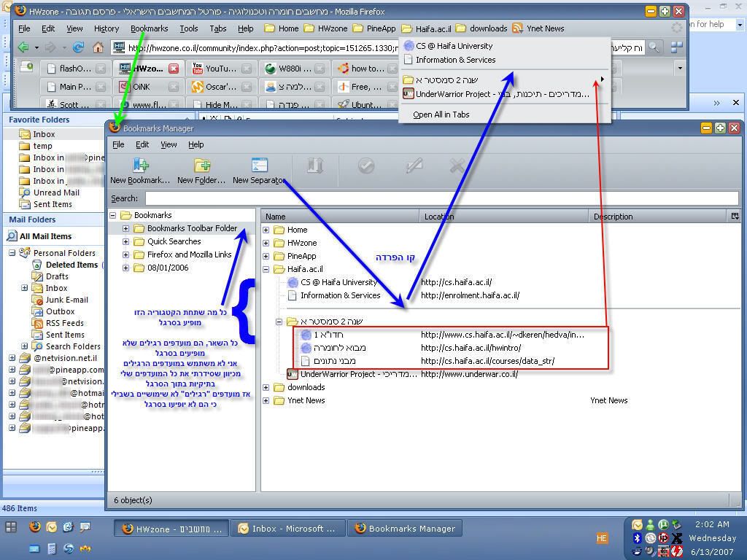Open the HWzone bookmark folder in Firefox toolbar
Image resolution: width=747 pixels, height=560 pixels.
[x=326, y=28]
